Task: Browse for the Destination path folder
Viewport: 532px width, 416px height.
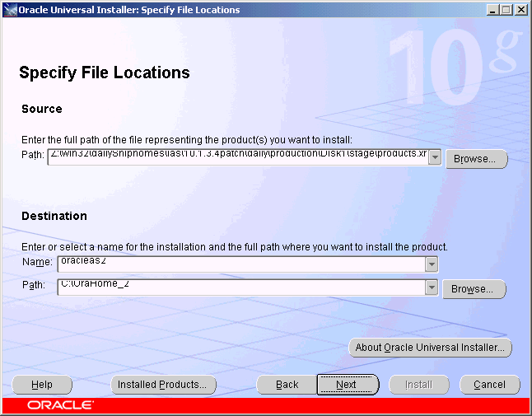Action: click(474, 289)
